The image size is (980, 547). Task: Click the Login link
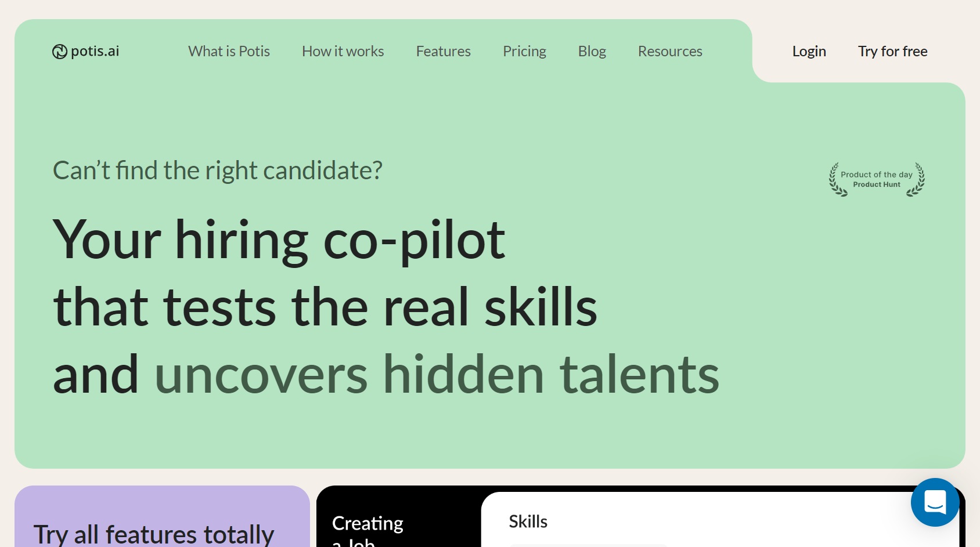(x=809, y=51)
